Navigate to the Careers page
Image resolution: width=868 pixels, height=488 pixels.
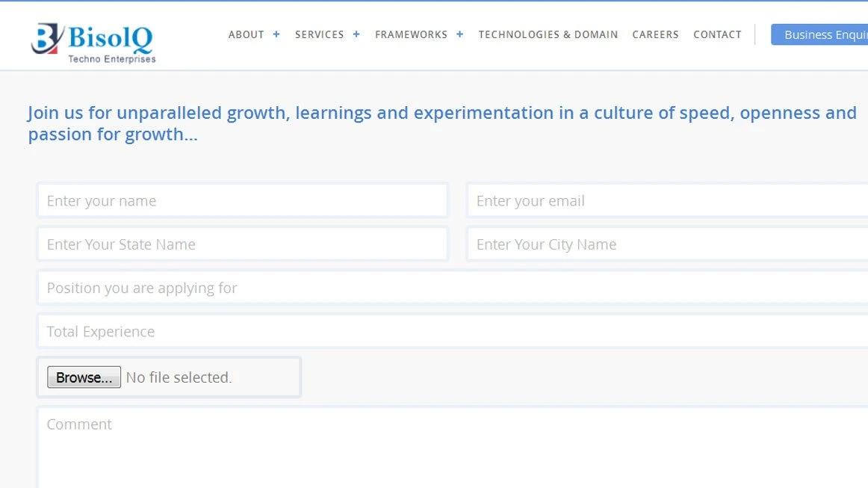(655, 34)
